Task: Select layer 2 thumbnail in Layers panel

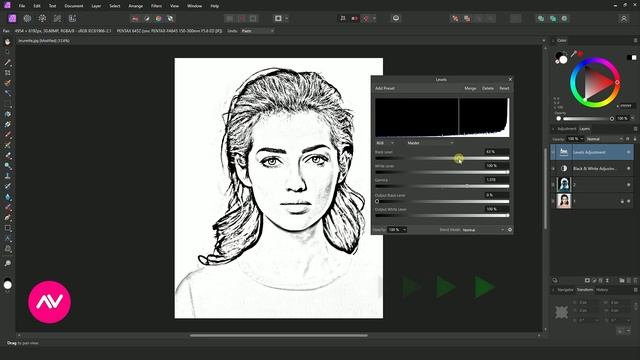Action: click(564, 184)
